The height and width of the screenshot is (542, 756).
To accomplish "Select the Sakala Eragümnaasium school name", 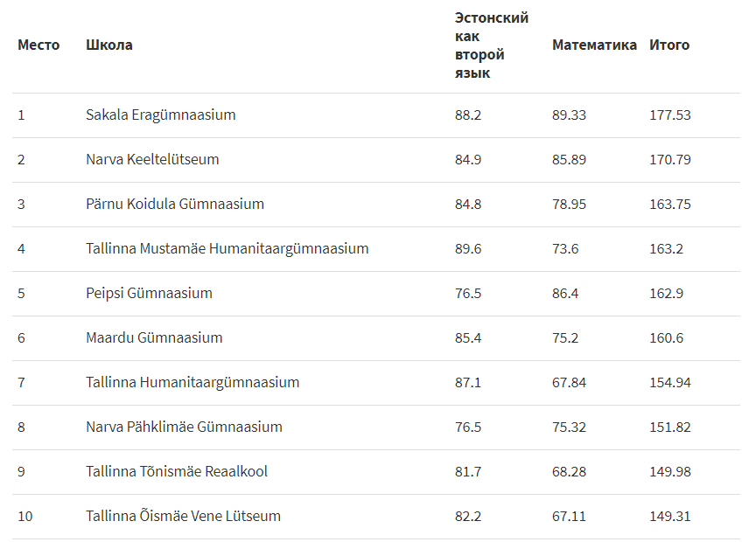I will pyautogui.click(x=160, y=115).
